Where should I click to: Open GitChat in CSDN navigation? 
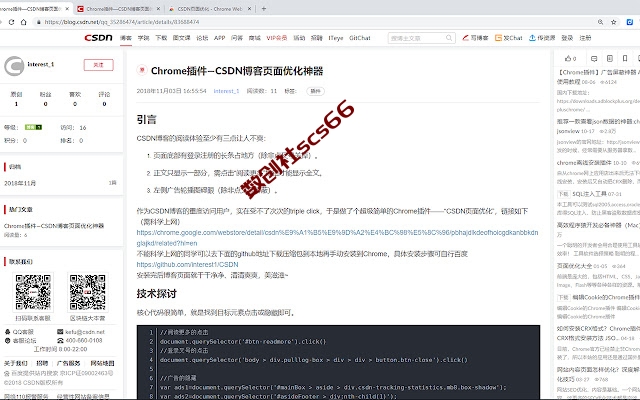coord(360,38)
